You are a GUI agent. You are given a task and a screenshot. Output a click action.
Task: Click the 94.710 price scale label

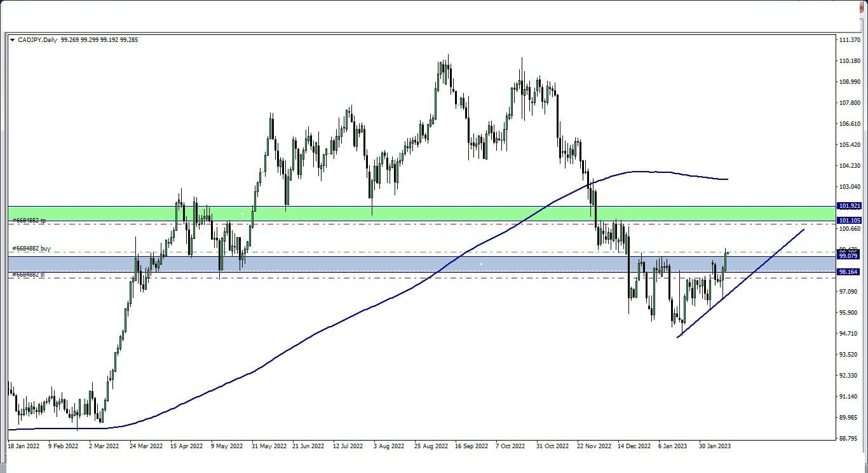pos(850,334)
